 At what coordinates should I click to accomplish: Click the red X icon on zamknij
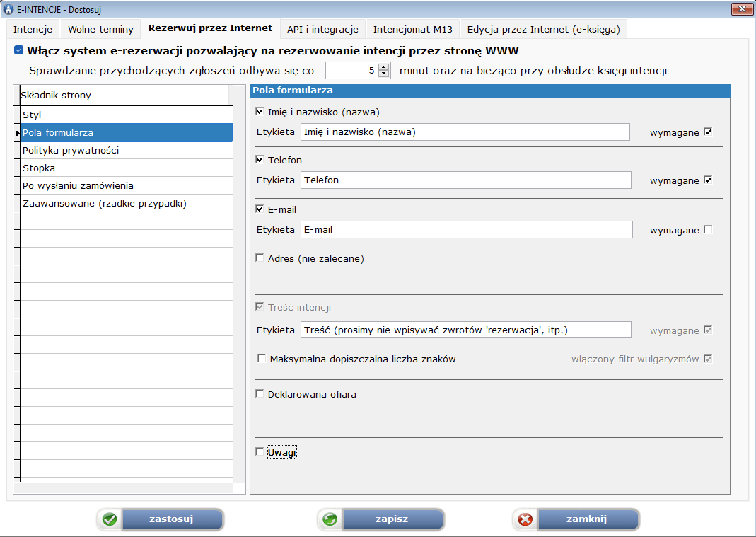pyautogui.click(x=525, y=519)
